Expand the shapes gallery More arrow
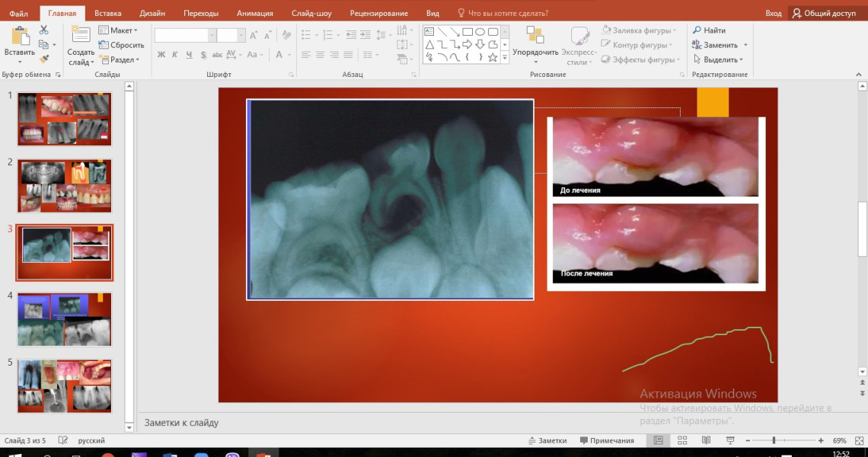 (505, 58)
